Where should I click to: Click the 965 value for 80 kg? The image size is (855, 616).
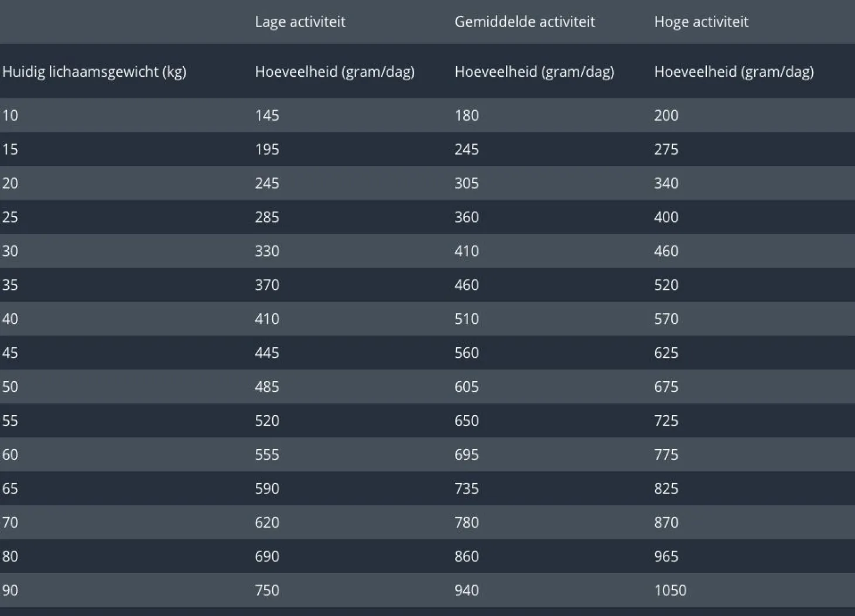[x=666, y=557]
